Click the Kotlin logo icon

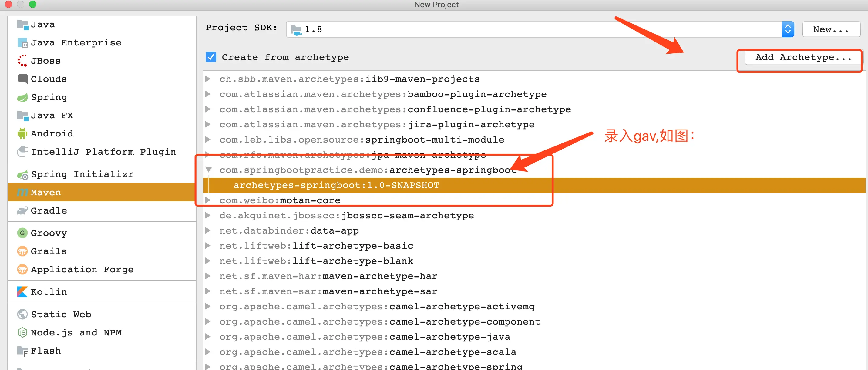point(22,291)
